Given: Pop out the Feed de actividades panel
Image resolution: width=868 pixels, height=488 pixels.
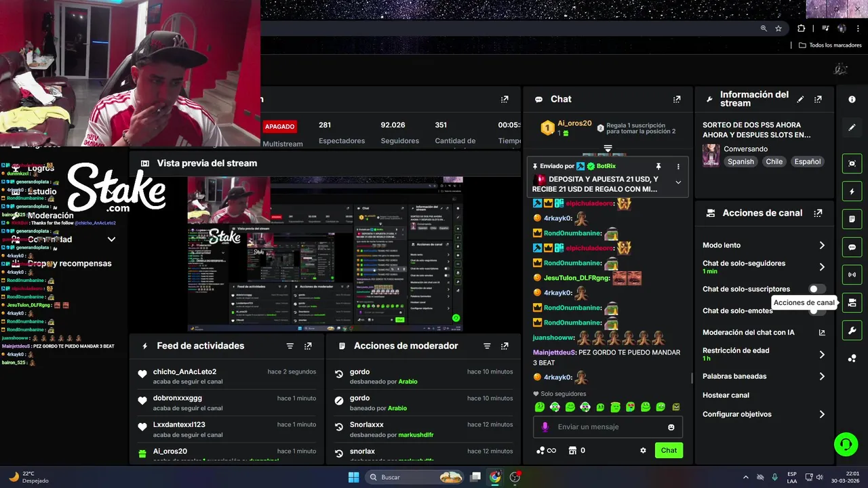Looking at the screenshot, I should point(308,346).
